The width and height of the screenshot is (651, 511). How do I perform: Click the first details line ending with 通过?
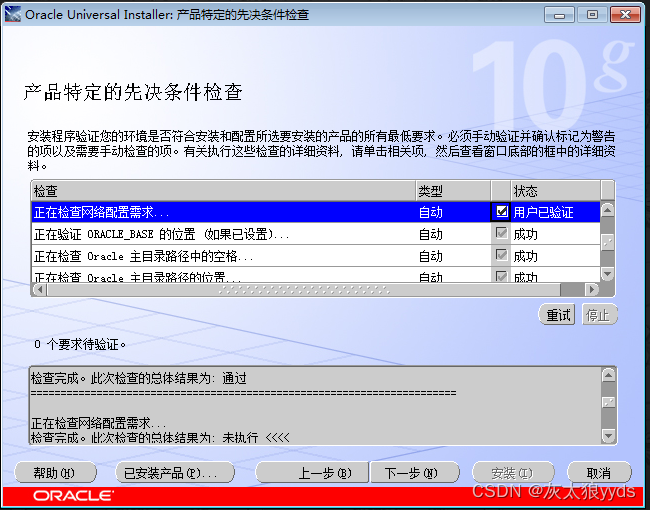tap(139, 378)
